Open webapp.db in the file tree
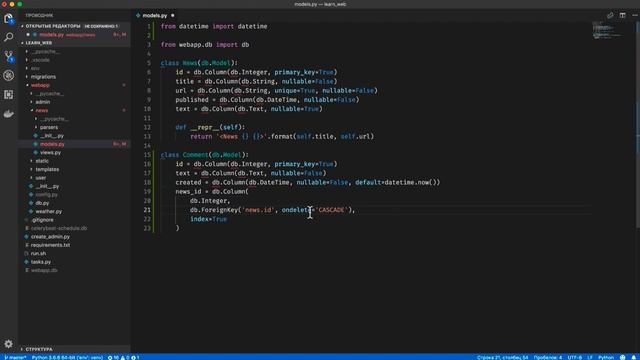 pos(44,270)
